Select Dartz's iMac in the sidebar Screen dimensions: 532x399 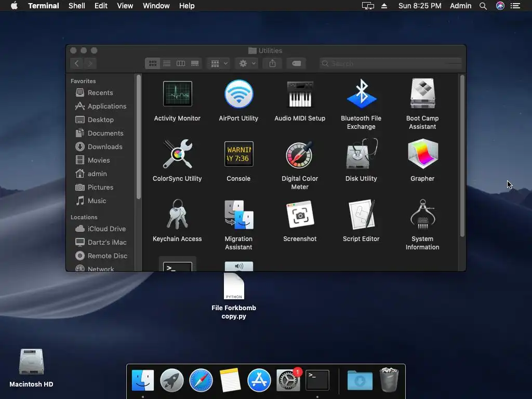(x=101, y=242)
